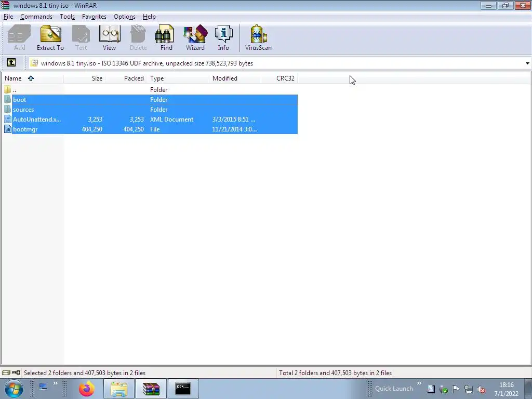This screenshot has width=532, height=399.
Task: Click the Action Center flag tray icon
Action: pyautogui.click(x=456, y=389)
